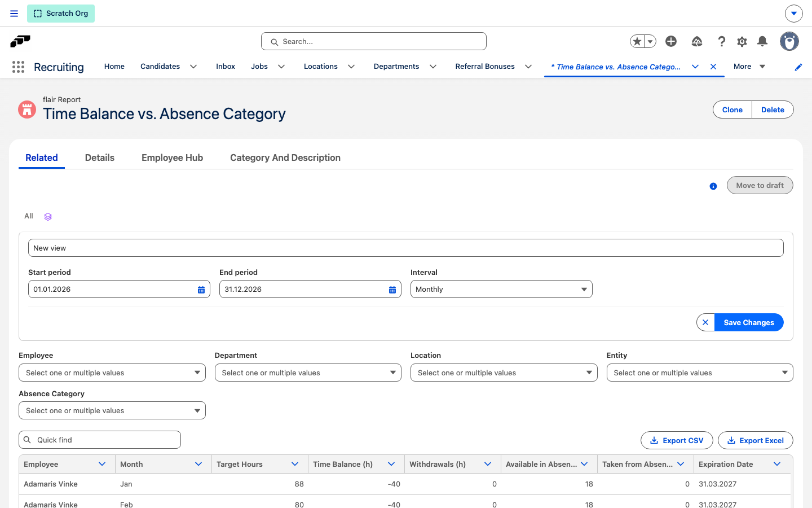Open the Trailhead guidance icon
Image resolution: width=812 pixels, height=508 pixels.
pyautogui.click(x=697, y=41)
